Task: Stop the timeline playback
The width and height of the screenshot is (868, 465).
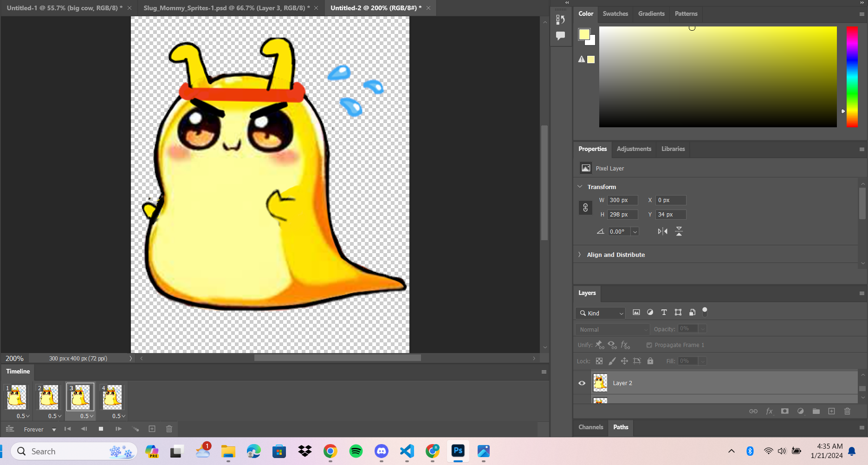Action: (x=101, y=429)
